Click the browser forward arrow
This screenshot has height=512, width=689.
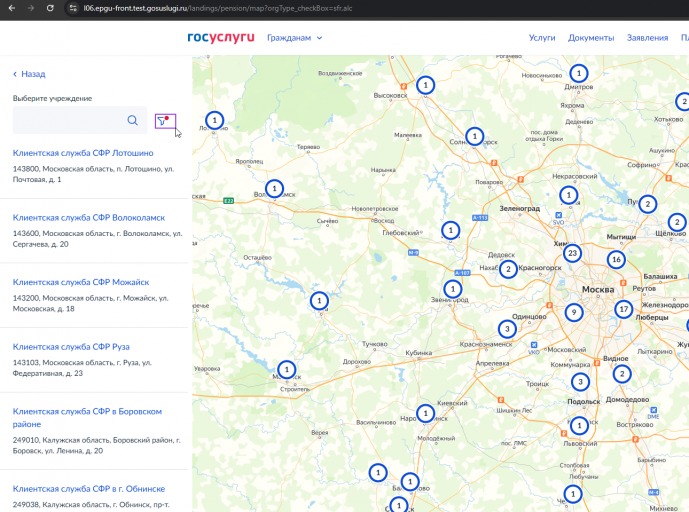pos(31,8)
